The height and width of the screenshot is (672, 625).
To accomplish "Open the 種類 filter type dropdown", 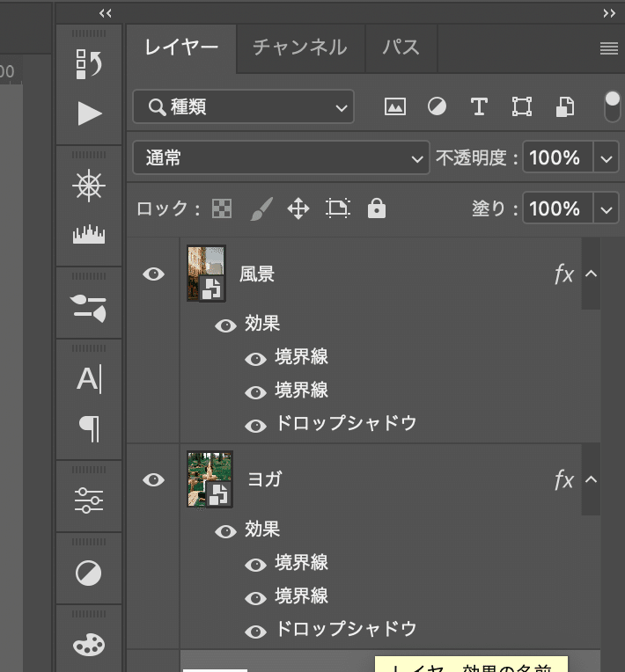I will 243,107.
